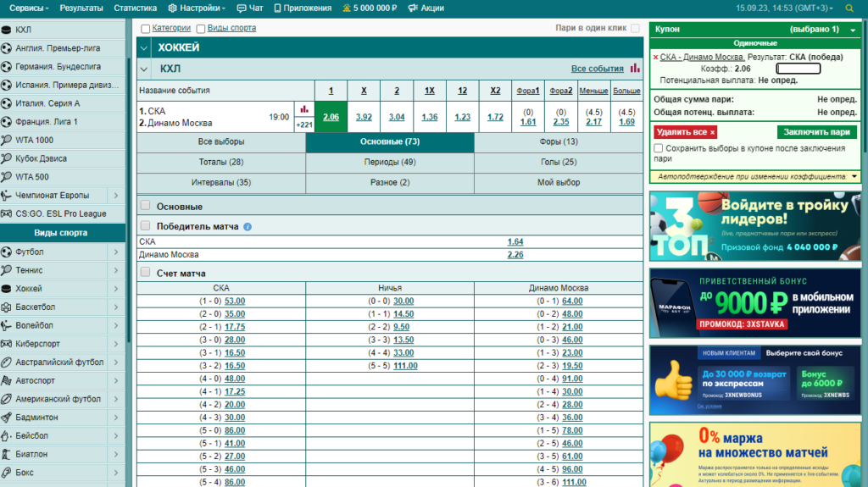Switch to the Периоды (49) tab

pyautogui.click(x=390, y=162)
